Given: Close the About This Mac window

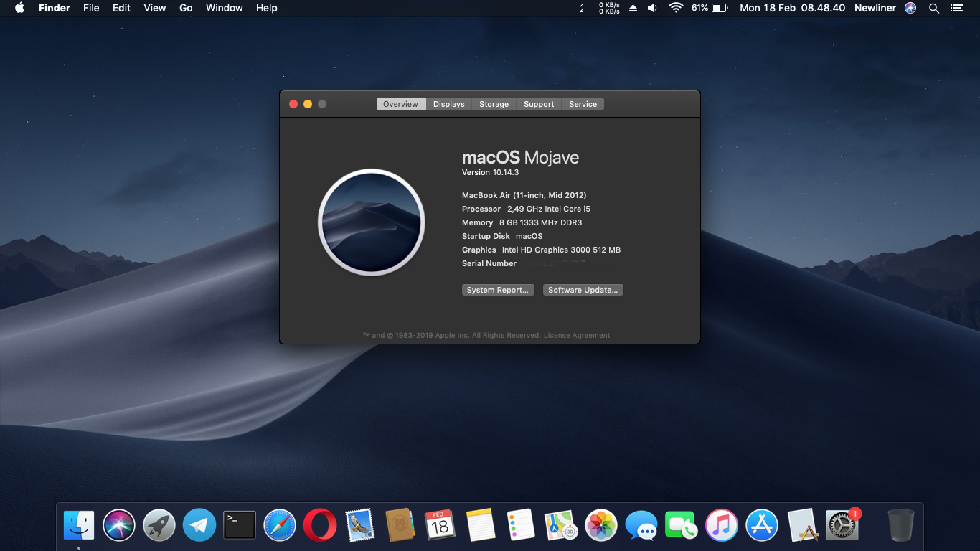Looking at the screenshot, I should pos(293,104).
